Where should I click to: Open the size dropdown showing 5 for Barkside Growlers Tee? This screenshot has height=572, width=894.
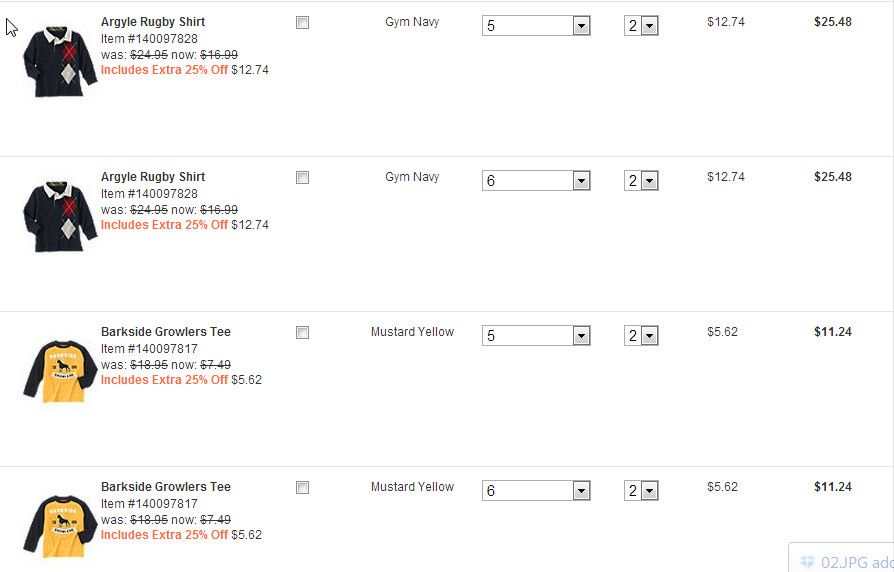click(536, 336)
